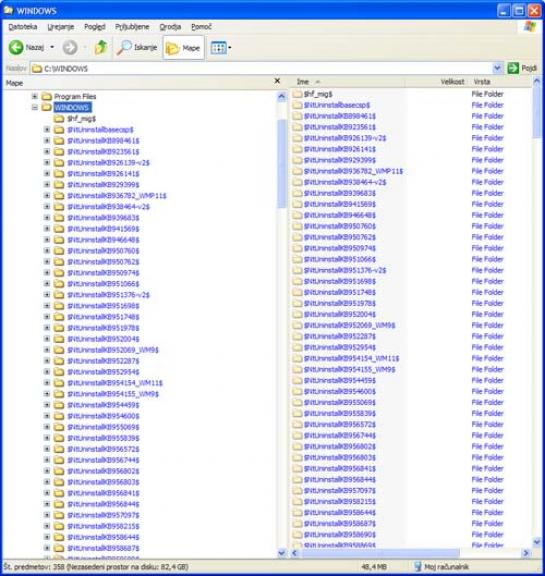Open Iskanje search
Screen dimensions: 545x576
click(137, 47)
